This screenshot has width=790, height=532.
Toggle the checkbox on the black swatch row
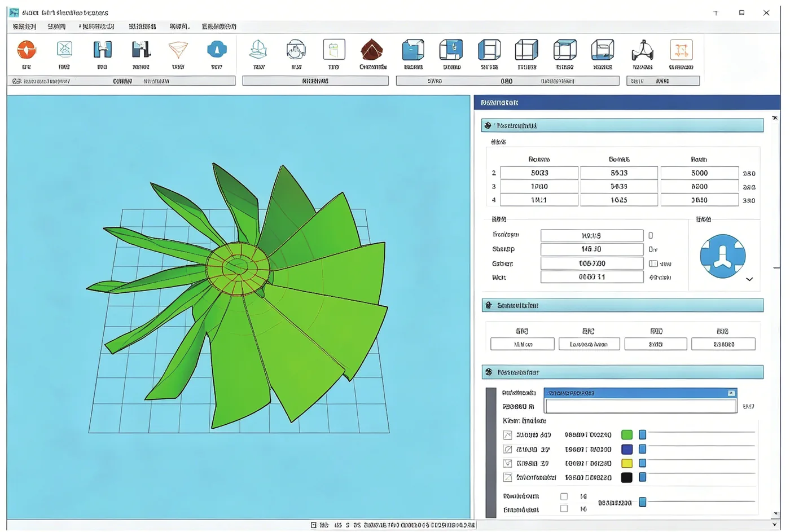click(x=507, y=477)
